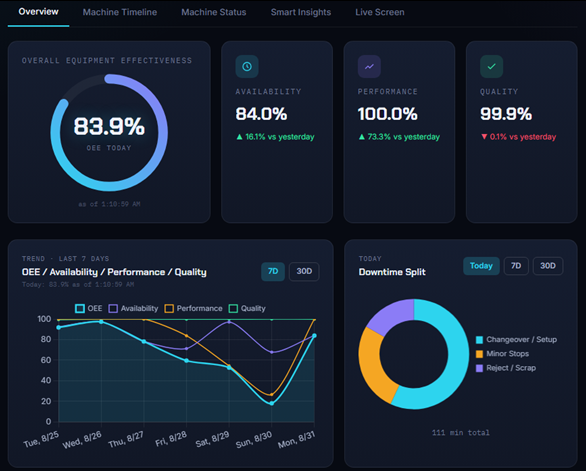Click the 99.9% Quality value
Viewport: 586px width, 471px height.
click(506, 114)
